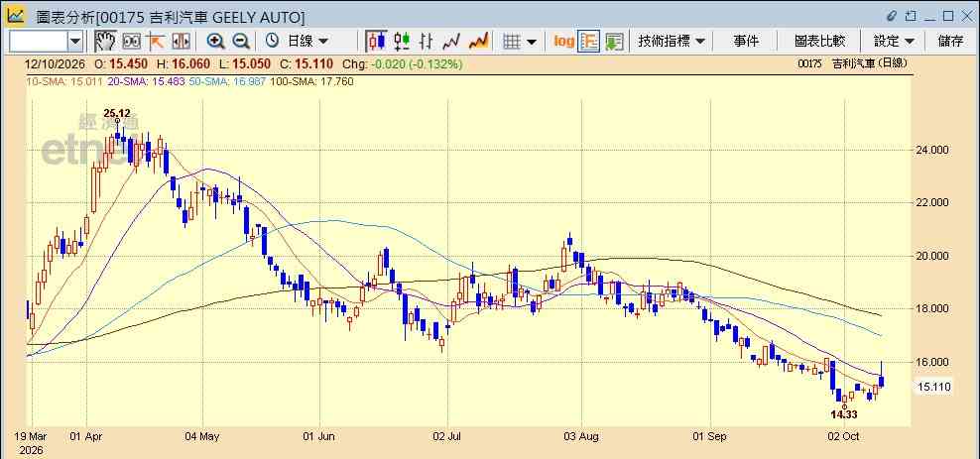Open the 技術指標 dropdown menu
The height and width of the screenshot is (459, 980).
tap(672, 42)
